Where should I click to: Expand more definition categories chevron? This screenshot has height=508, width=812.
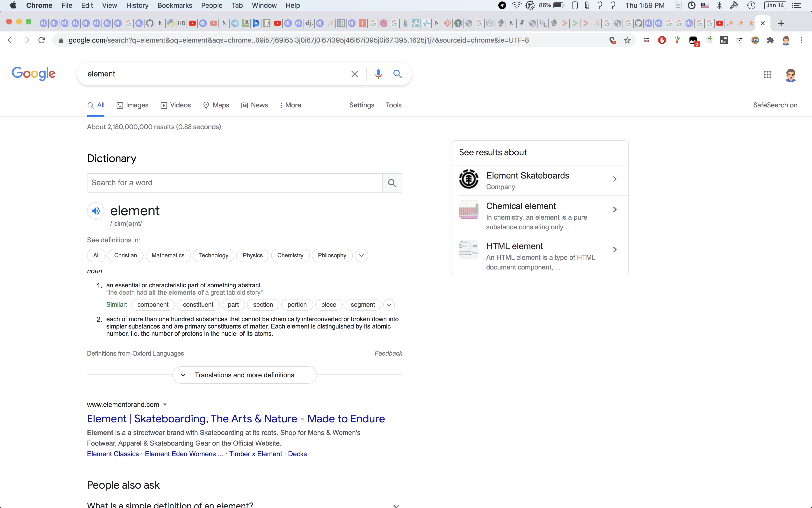coord(361,255)
